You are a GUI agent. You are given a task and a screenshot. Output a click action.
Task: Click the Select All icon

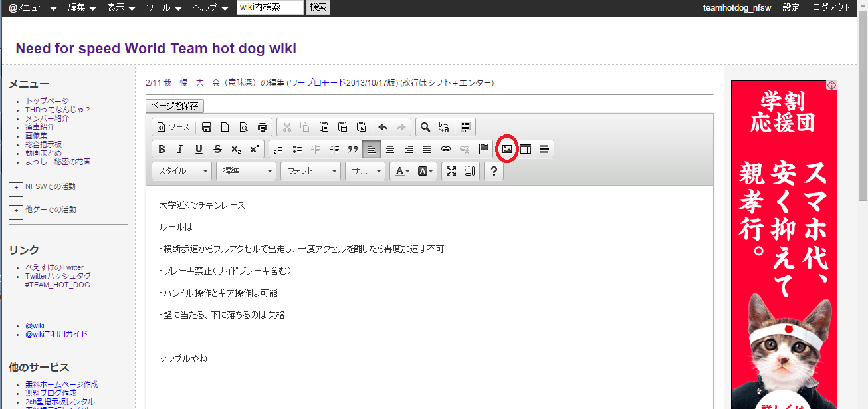(465, 127)
